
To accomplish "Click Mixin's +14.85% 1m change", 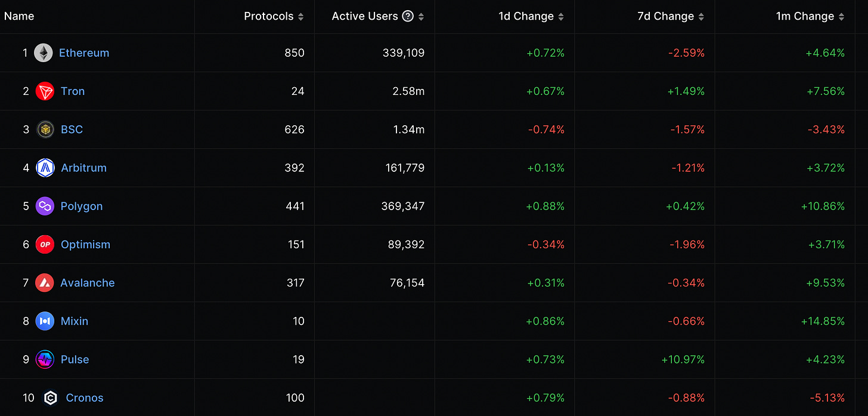I will [x=823, y=321].
